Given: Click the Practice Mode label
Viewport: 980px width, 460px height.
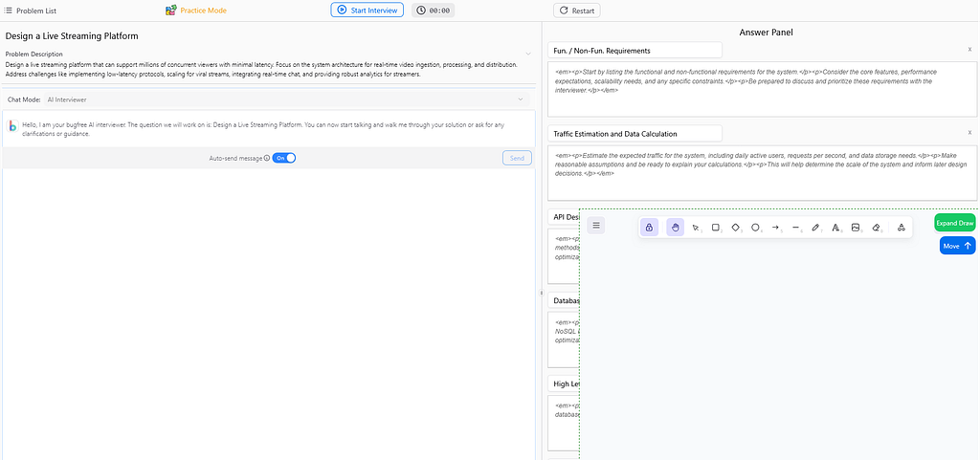Looking at the screenshot, I should [x=204, y=11].
